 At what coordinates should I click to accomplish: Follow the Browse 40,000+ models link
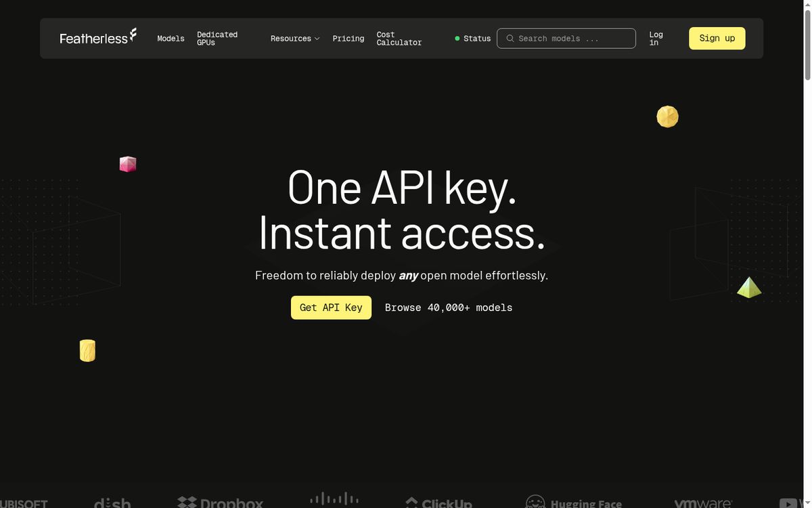(449, 308)
